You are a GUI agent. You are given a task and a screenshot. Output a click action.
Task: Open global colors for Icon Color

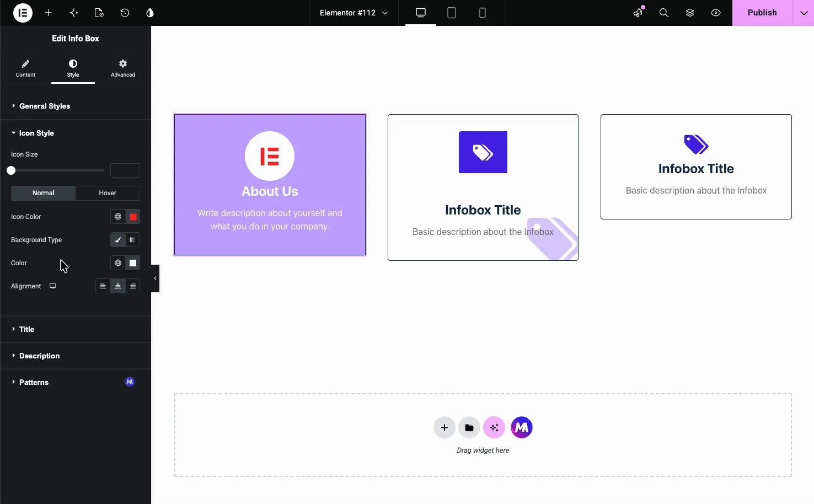[118, 217]
